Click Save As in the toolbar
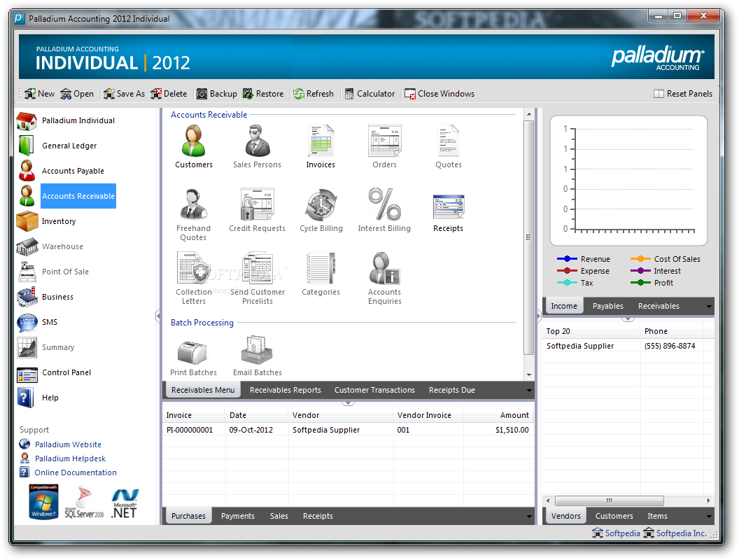This screenshot has height=560, width=739. click(125, 94)
